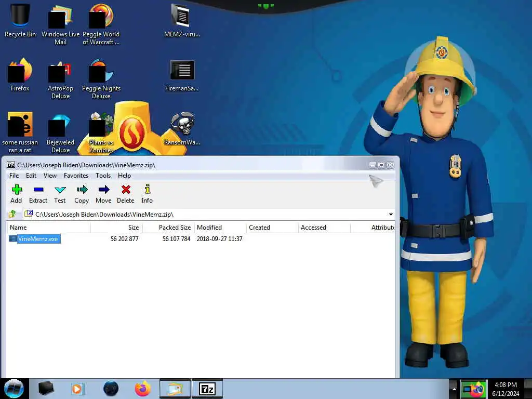Show file Info in 7-Zip
Viewport: 532px width, 399px height.
coord(147,194)
